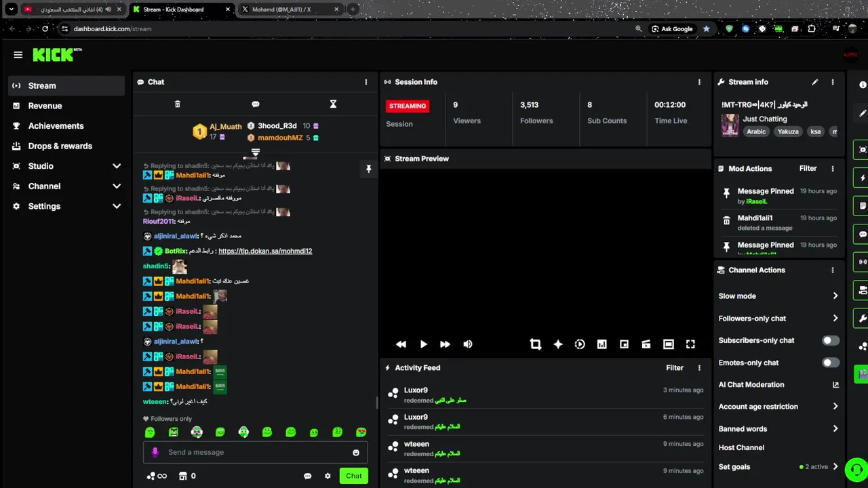Viewport: 868px width, 488px height.
Task: Toggle Emotes-only chat
Action: pyautogui.click(x=831, y=363)
